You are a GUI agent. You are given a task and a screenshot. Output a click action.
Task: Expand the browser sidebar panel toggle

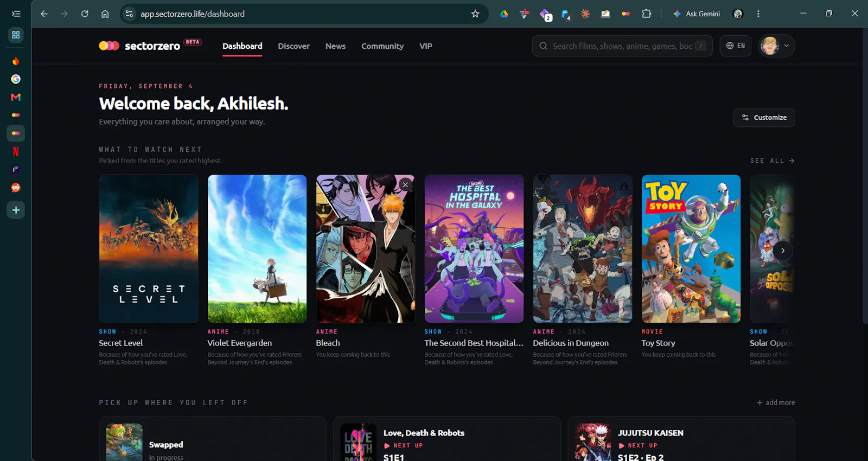click(x=16, y=14)
